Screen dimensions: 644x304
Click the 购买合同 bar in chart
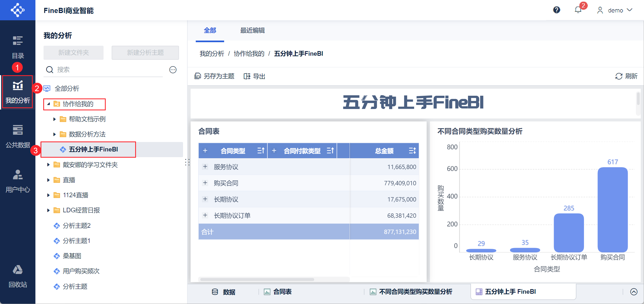612,210
